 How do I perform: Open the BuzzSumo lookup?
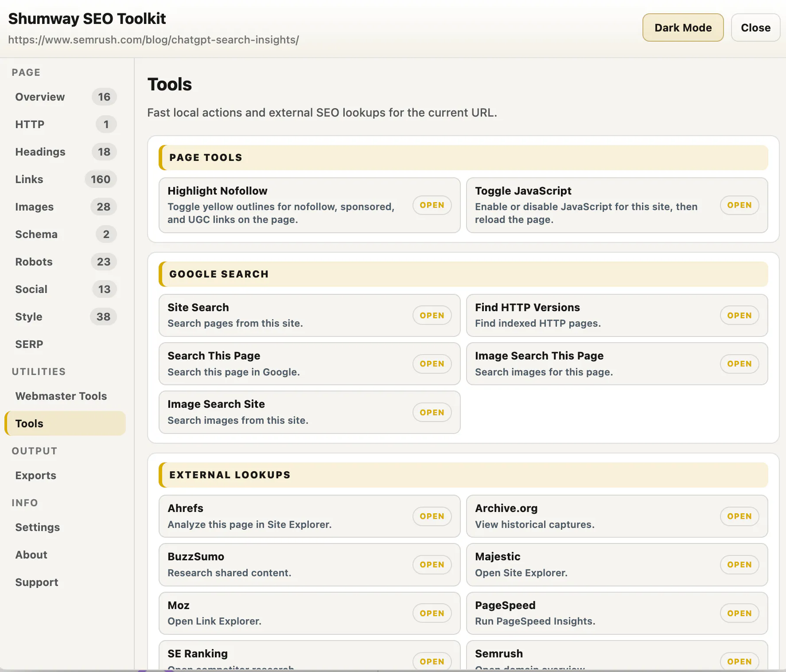click(432, 565)
